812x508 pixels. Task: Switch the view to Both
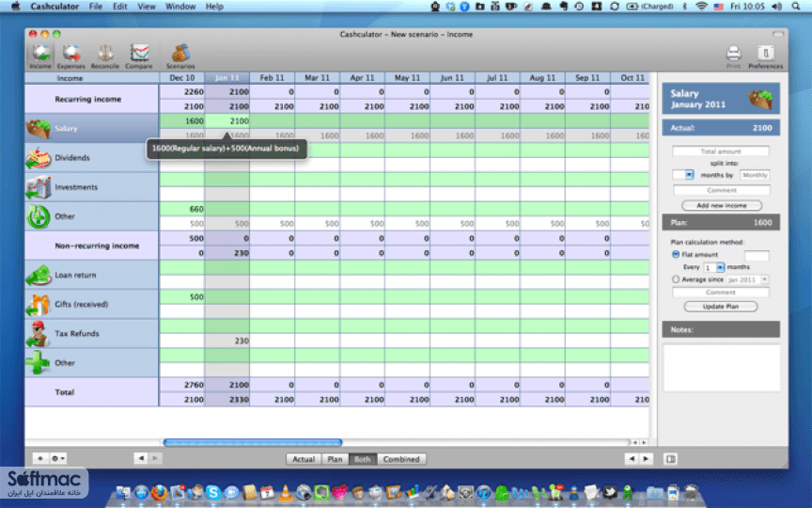[x=363, y=459]
